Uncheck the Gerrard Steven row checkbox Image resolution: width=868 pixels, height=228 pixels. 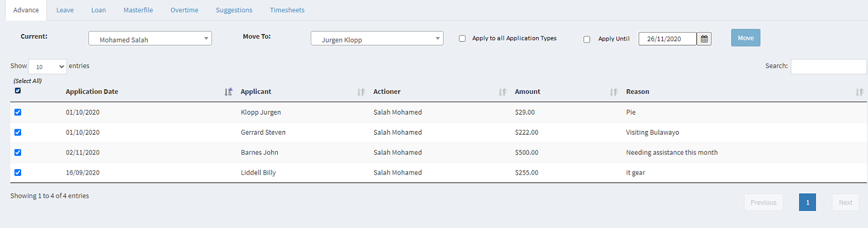click(x=18, y=132)
